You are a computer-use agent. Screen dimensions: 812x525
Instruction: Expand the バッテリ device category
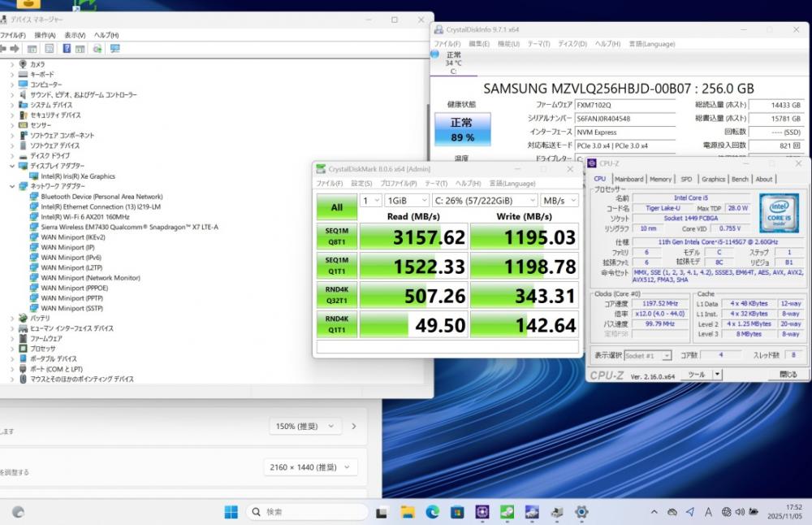click(x=12, y=319)
